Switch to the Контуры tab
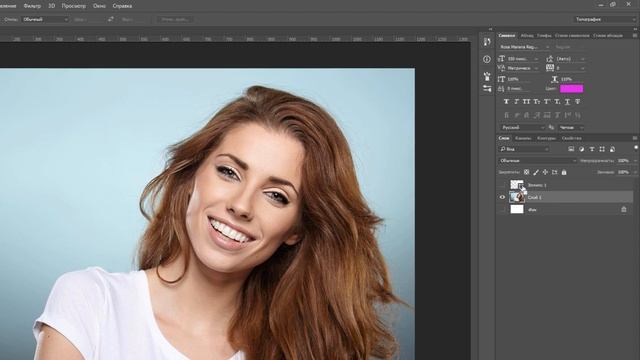Image resolution: width=640 pixels, height=360 pixels. click(x=546, y=138)
